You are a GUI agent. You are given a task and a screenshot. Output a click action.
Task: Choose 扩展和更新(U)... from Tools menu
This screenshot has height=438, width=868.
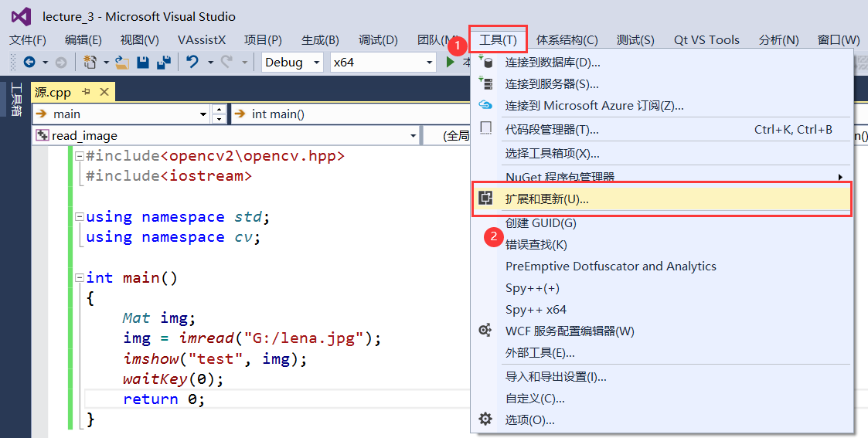coord(662,199)
